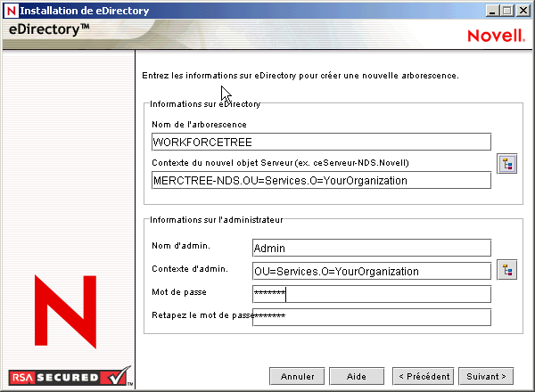
Task: Click the Retapez le mot de passe field
Action: (x=372, y=317)
